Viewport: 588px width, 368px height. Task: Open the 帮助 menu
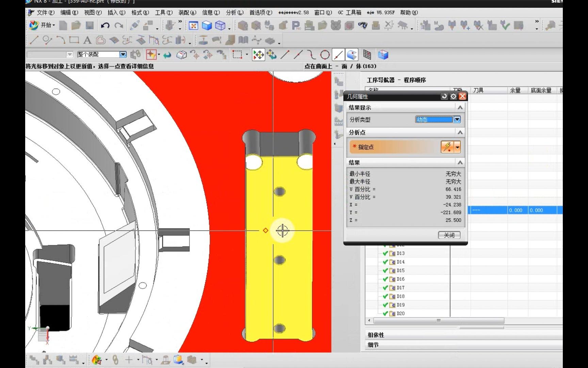409,13
